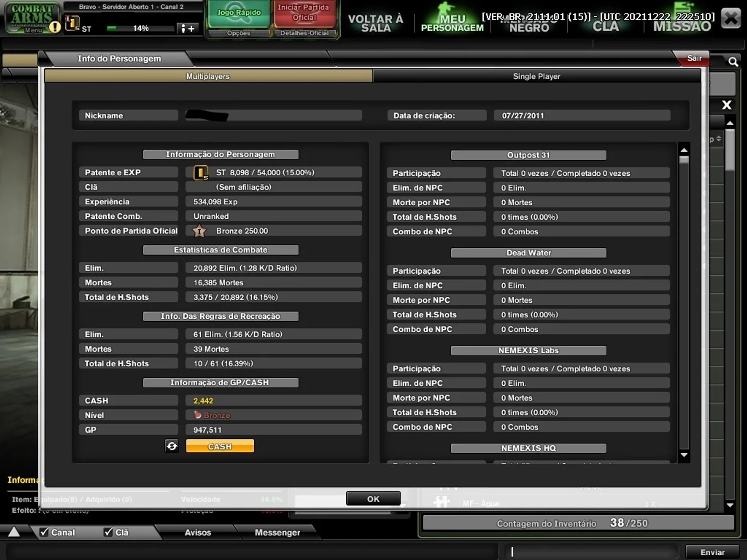Image resolution: width=747 pixels, height=560 pixels.
Task: Click the mission list scroll down arrow
Action: (x=684, y=455)
